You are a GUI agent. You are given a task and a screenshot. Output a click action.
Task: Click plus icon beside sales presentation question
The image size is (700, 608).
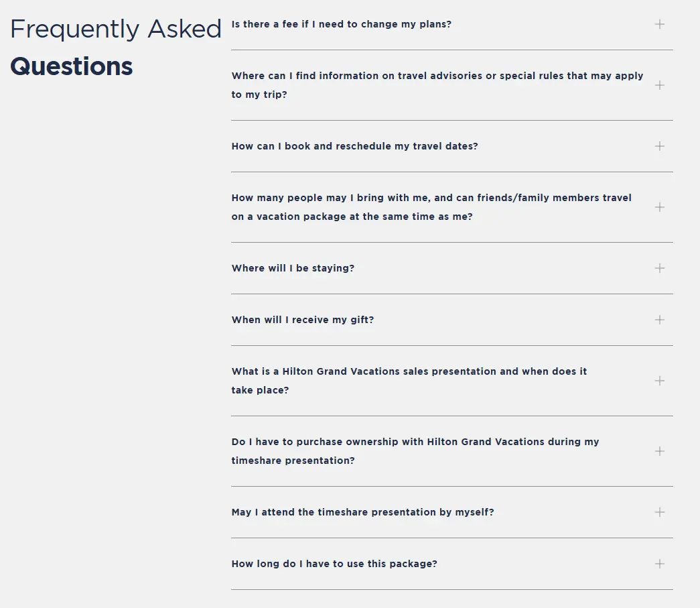point(659,381)
